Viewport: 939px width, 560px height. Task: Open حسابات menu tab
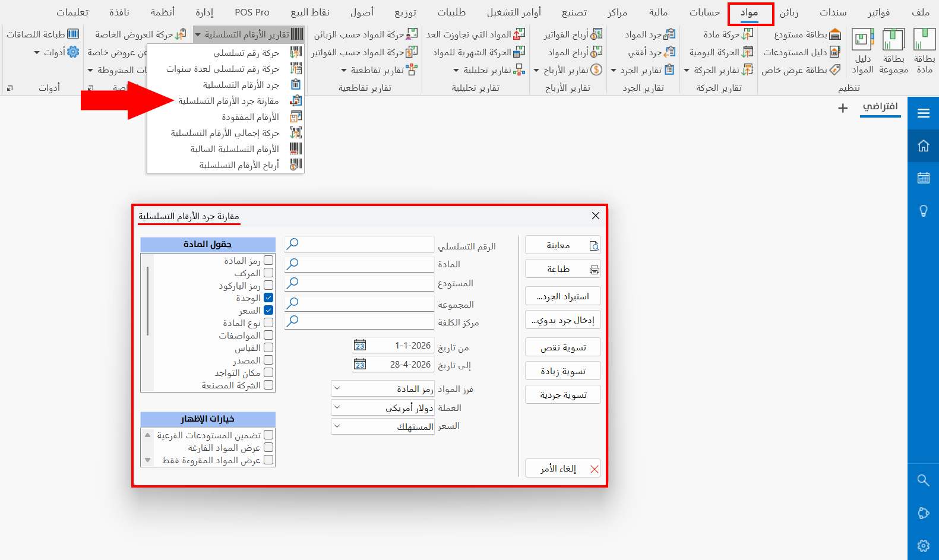click(x=704, y=12)
